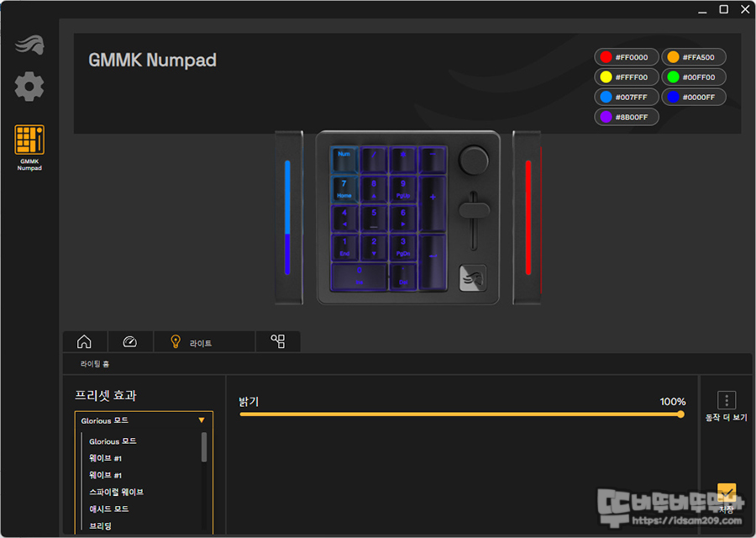This screenshot has height=538, width=756.
Task: Open the Home tab icon
Action: [x=84, y=341]
